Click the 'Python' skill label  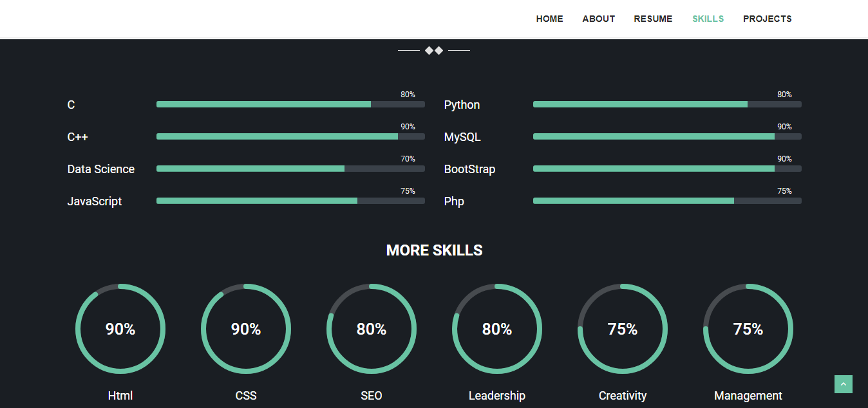click(x=462, y=105)
